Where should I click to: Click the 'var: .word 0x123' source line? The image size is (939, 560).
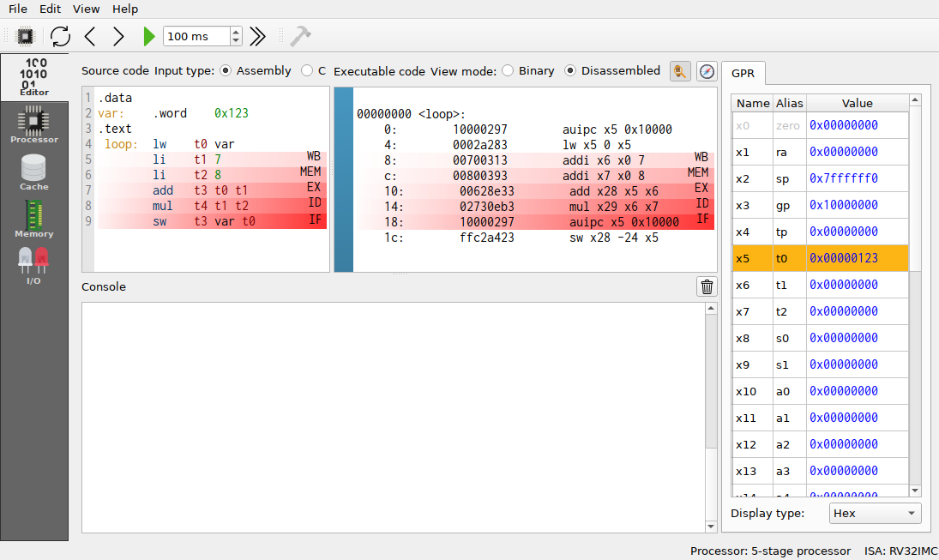coord(212,113)
